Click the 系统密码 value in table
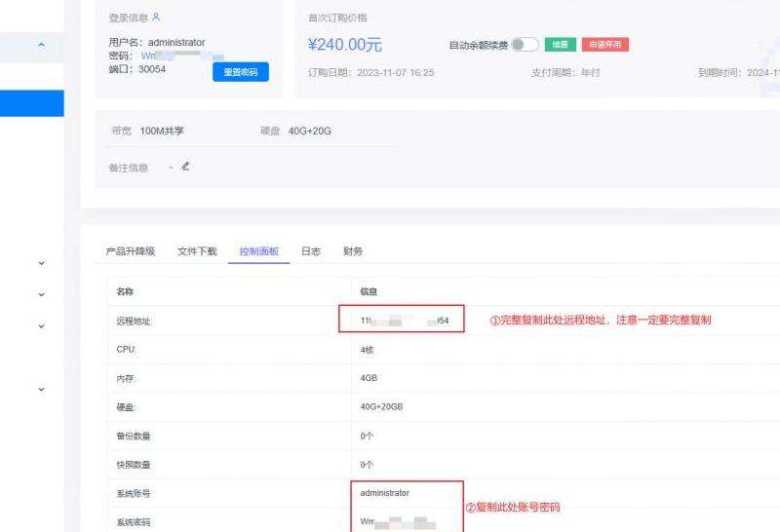 tap(398, 522)
